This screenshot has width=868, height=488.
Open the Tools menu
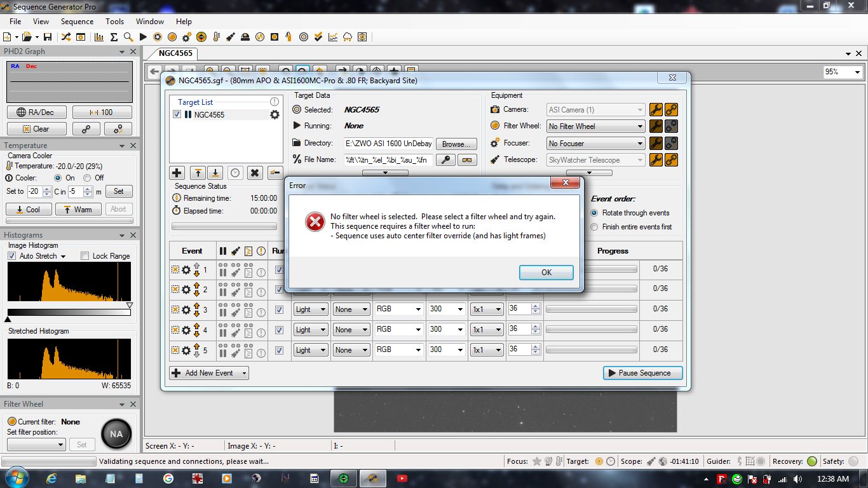[x=114, y=22]
